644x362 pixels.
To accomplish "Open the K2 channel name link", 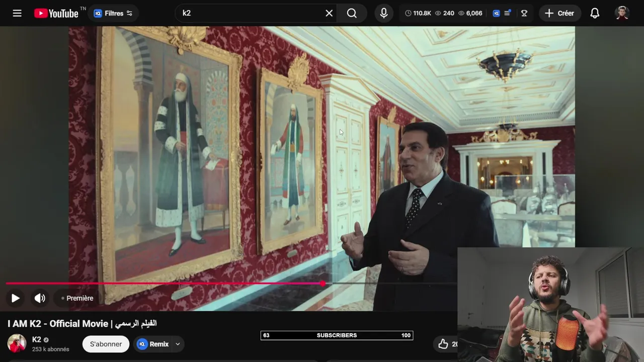I will coord(37,339).
